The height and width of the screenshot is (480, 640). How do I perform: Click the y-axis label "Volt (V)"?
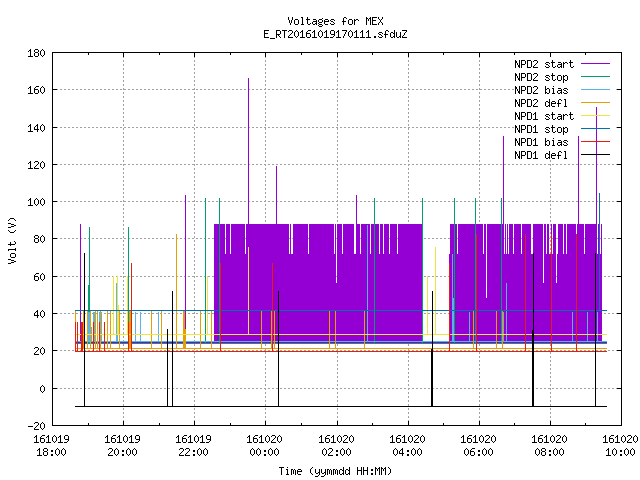(13, 241)
